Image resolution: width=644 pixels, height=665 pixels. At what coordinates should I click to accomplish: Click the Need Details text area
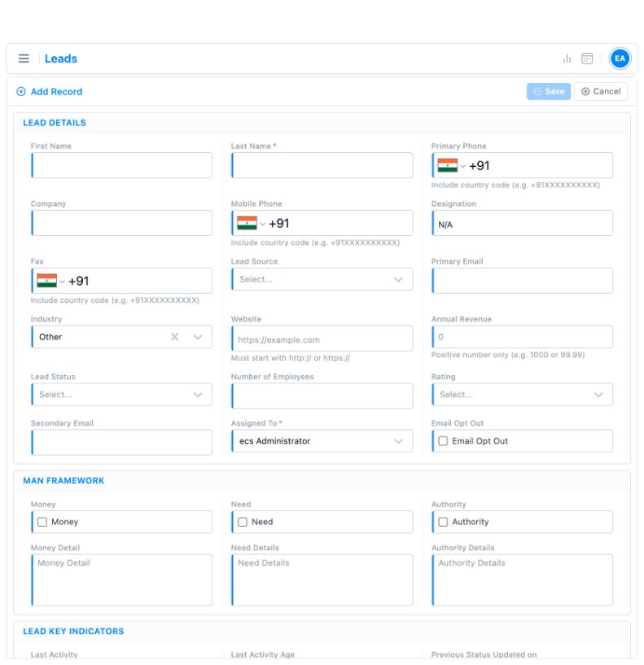point(322,580)
